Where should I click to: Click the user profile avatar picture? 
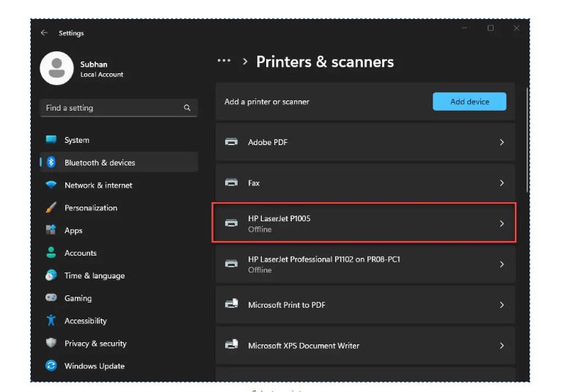56,68
